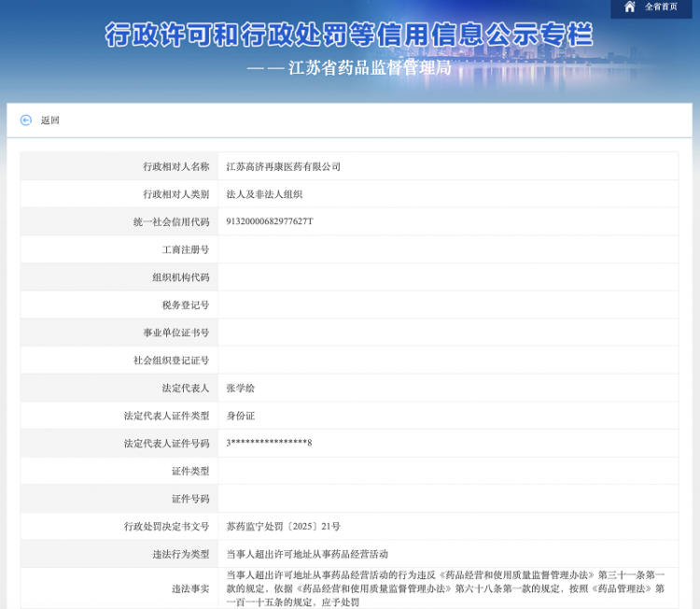Select credit code 91320000682977627T

tap(270, 221)
